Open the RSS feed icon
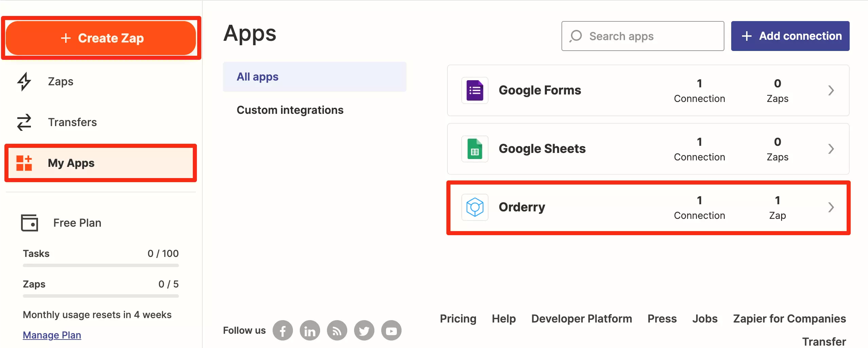The width and height of the screenshot is (868, 348). point(337,330)
